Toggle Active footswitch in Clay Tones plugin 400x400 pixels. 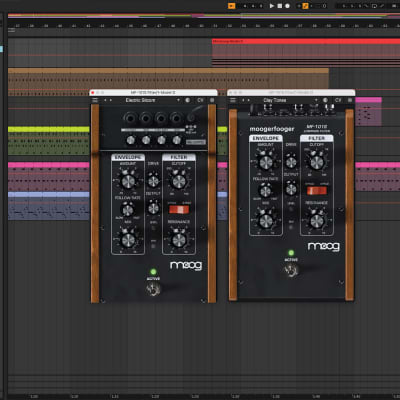pos(291,271)
